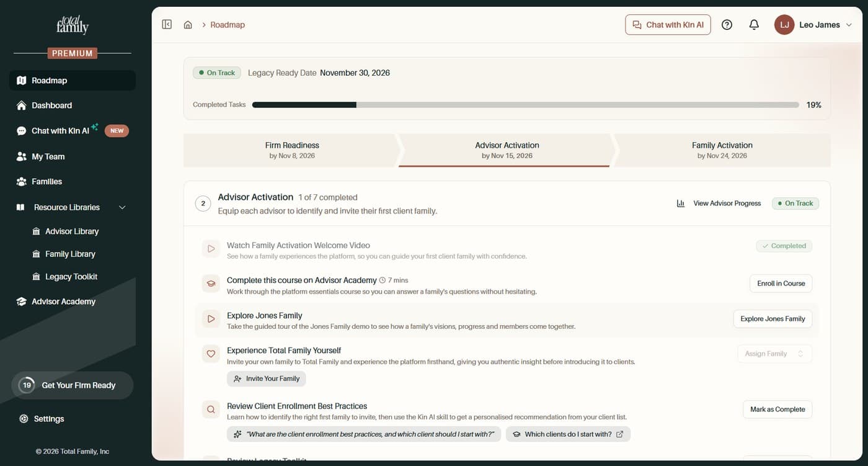This screenshot has width=868, height=466.
Task: Collapse the sidebar panel icon
Action: point(167,24)
